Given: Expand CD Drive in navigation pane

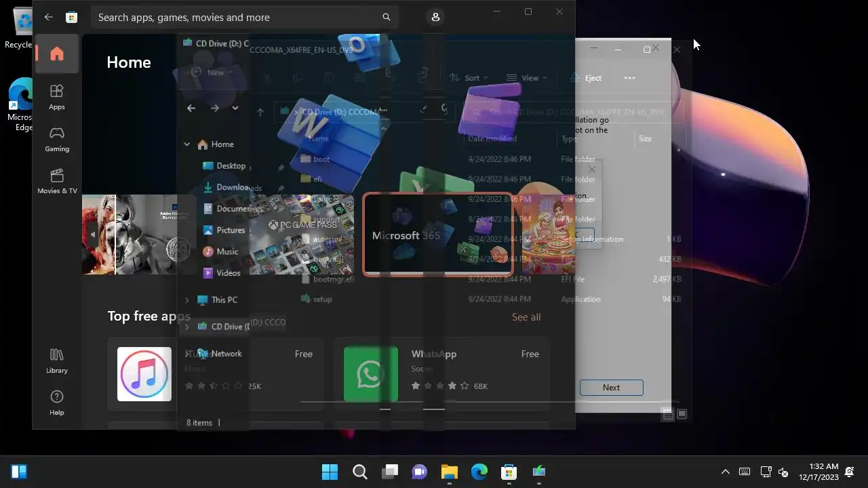Looking at the screenshot, I should (186, 327).
